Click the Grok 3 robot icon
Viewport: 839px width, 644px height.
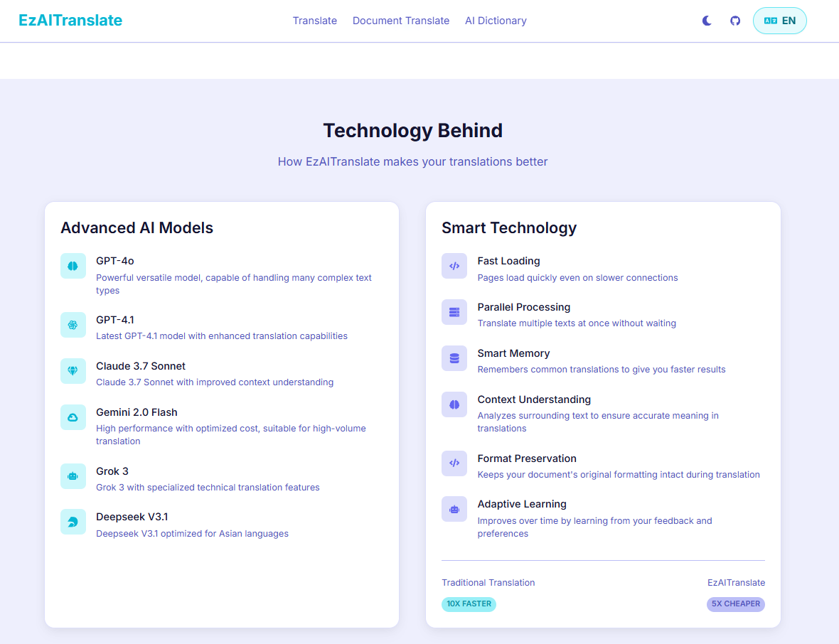[73, 476]
